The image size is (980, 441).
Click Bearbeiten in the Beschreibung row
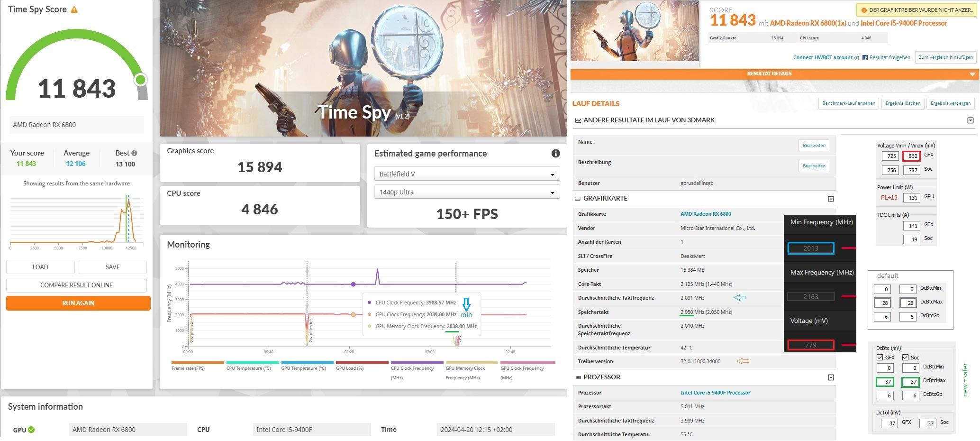[x=814, y=166]
